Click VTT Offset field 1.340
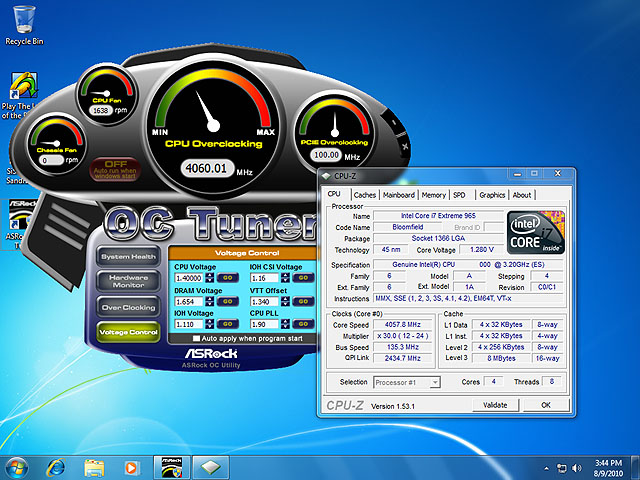The image size is (640, 480). pos(264,302)
